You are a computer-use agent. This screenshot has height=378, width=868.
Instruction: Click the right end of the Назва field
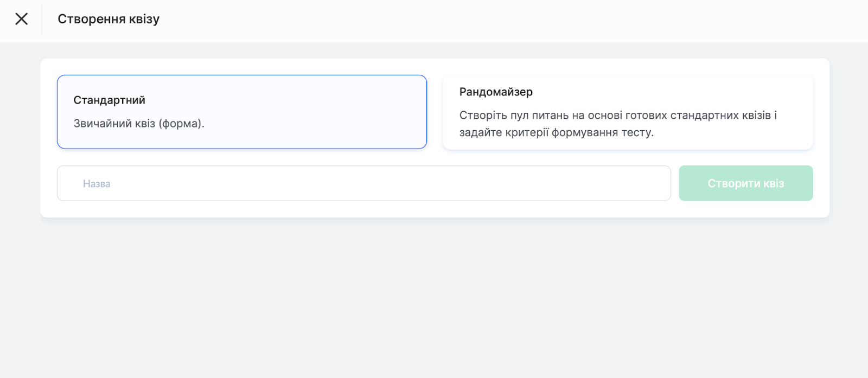click(651, 183)
